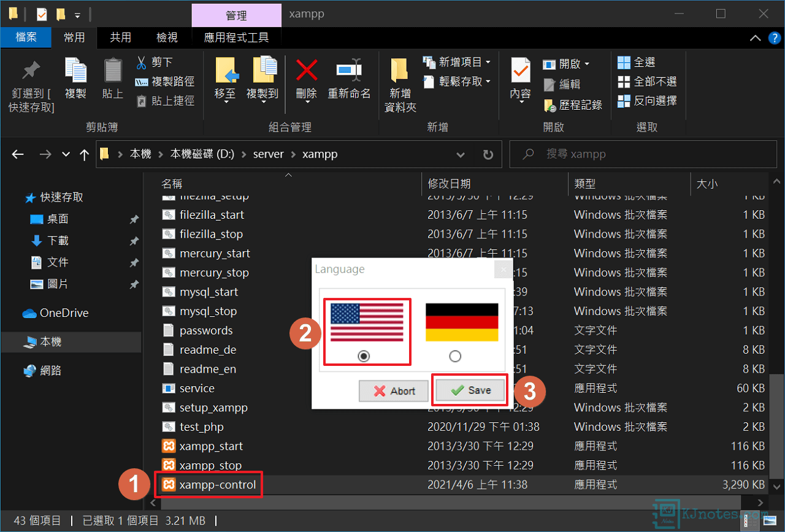This screenshot has width=785, height=532.
Task: Select the xampp-control file
Action: pyautogui.click(x=209, y=485)
